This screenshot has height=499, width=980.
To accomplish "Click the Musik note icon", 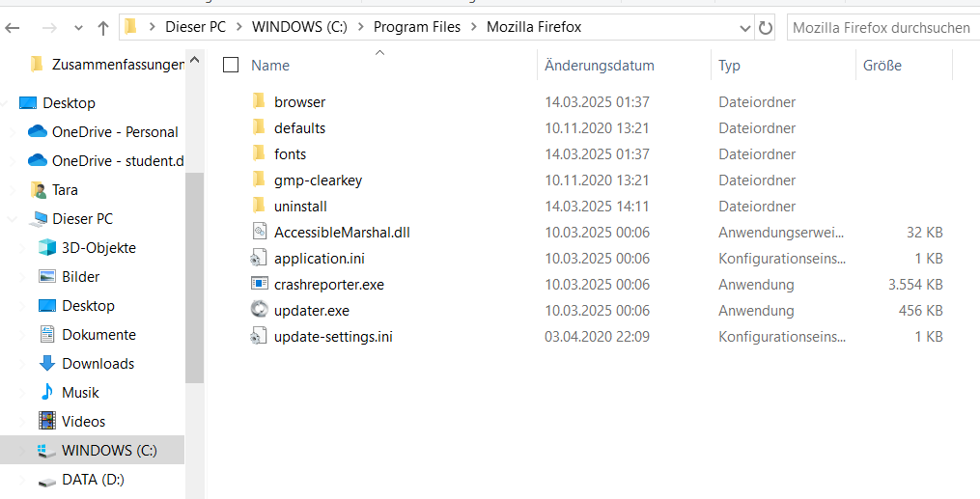I will tap(46, 393).
